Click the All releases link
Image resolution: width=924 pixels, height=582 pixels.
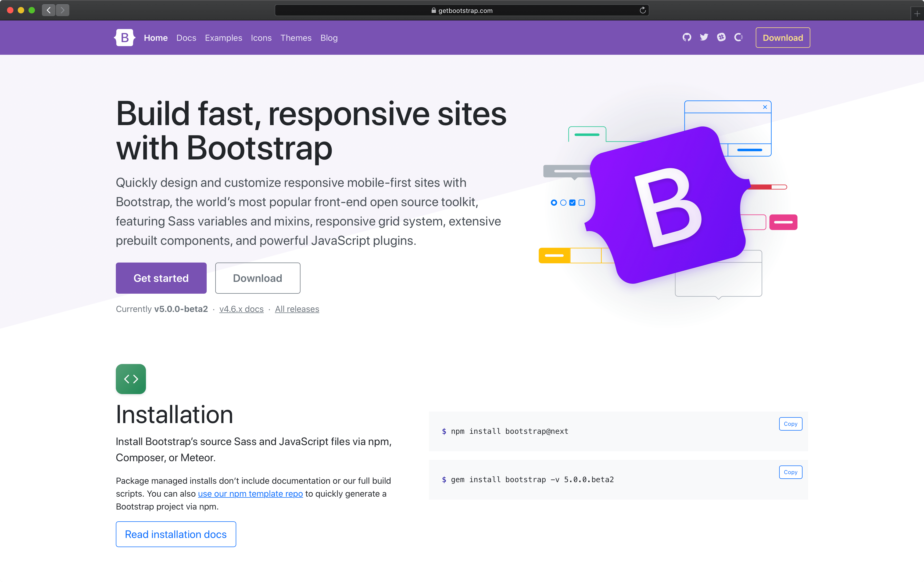[x=297, y=309]
